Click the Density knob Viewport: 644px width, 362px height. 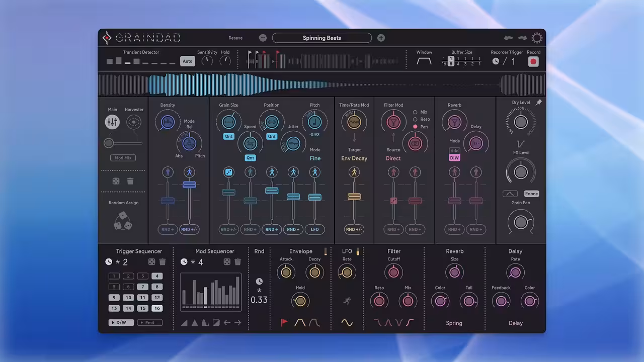click(x=168, y=122)
